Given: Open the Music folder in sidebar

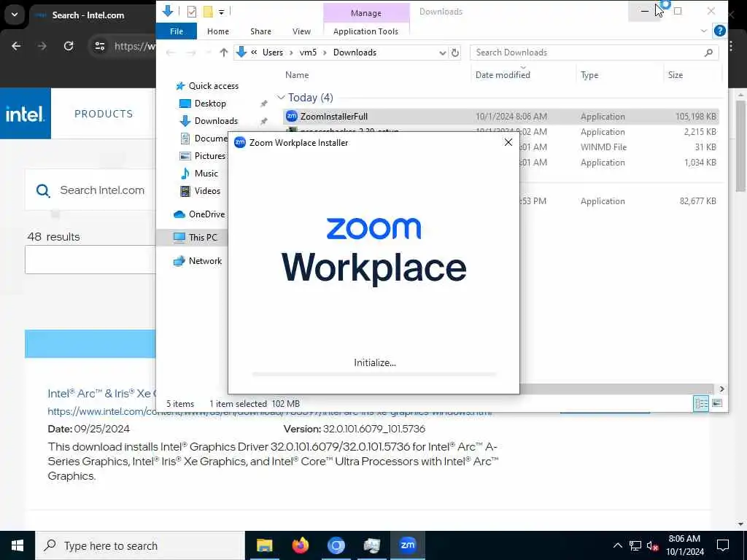Looking at the screenshot, I should point(206,174).
